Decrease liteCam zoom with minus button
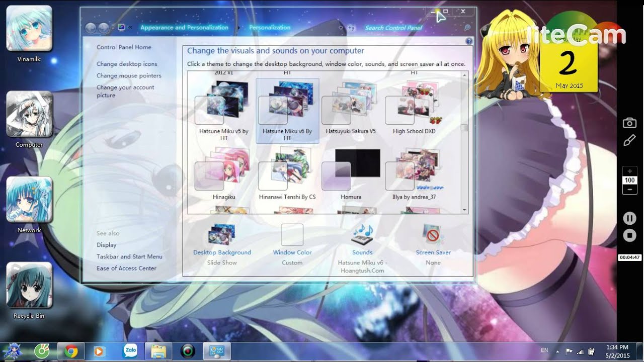 click(629, 190)
